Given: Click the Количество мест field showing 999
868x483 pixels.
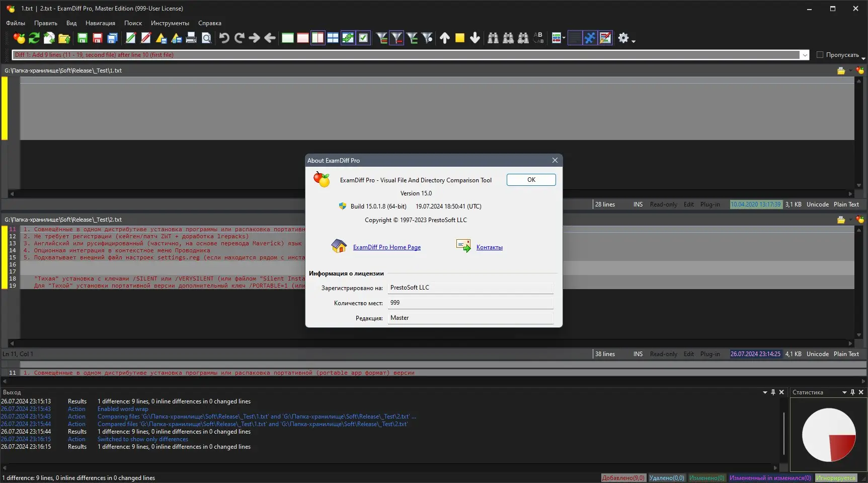Looking at the screenshot, I should pos(470,303).
